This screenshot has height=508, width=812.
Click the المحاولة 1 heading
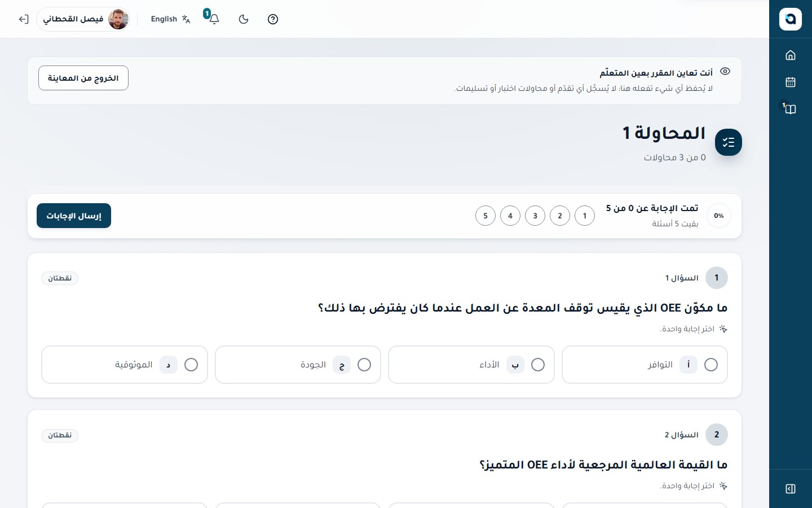(x=664, y=133)
